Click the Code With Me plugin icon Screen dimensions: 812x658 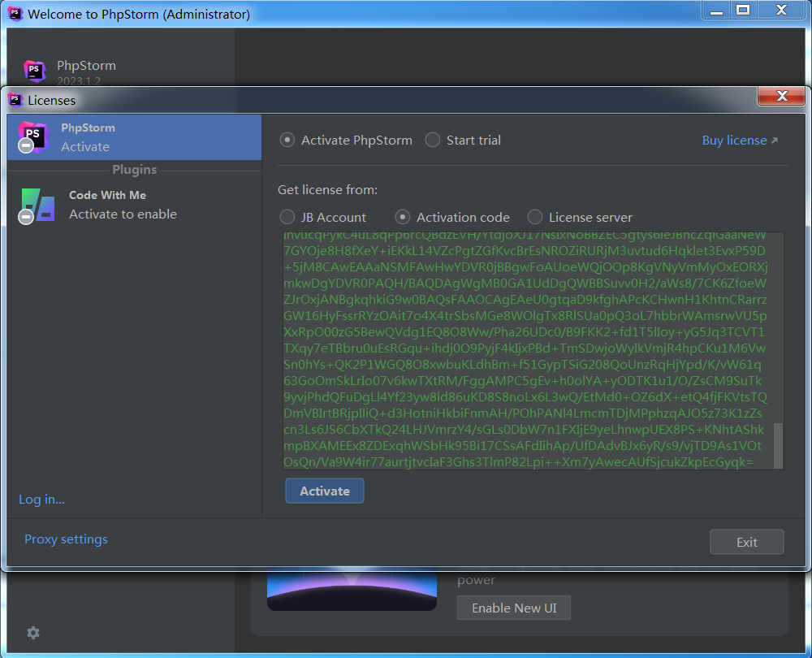[x=37, y=206]
